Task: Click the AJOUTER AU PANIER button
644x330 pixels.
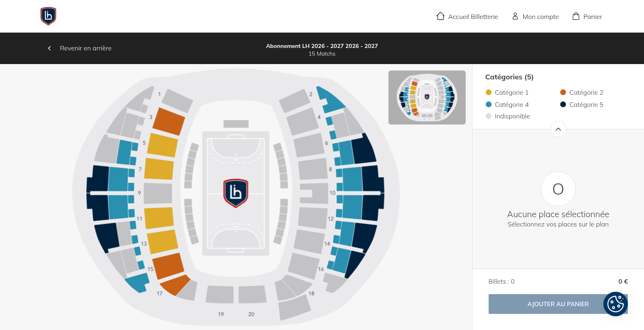Action: point(558,304)
